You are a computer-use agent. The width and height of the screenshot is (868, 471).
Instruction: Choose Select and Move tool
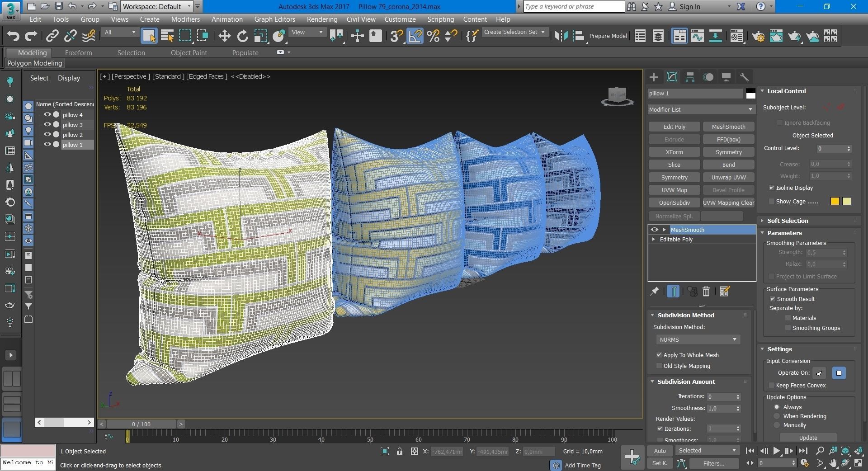(x=224, y=36)
